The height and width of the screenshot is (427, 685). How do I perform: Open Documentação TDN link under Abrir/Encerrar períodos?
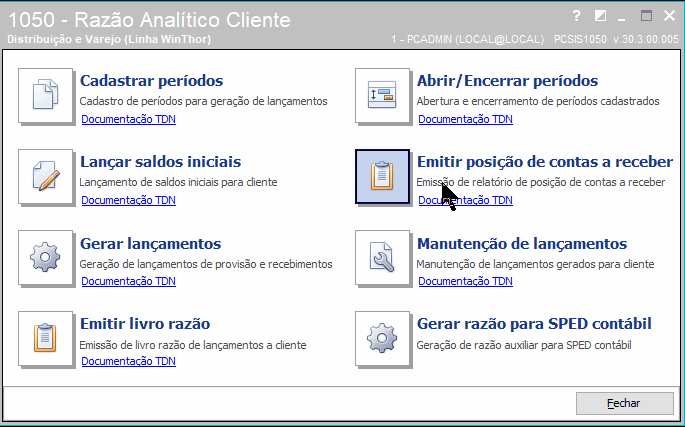(465, 119)
